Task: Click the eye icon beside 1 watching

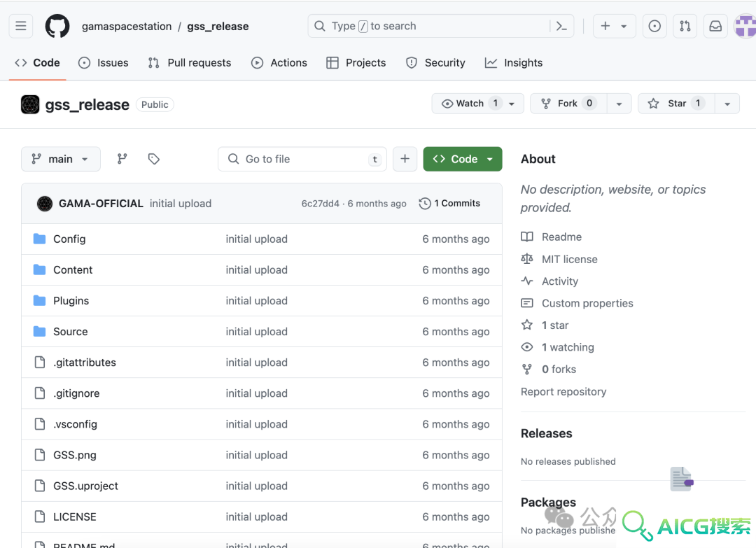Action: 527,347
